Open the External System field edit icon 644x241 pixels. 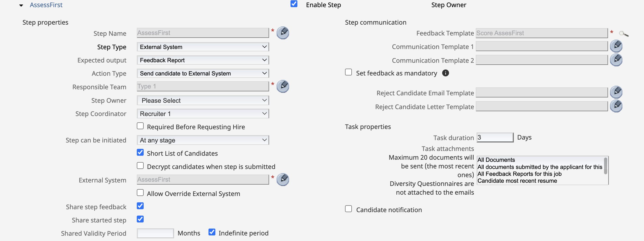(283, 180)
